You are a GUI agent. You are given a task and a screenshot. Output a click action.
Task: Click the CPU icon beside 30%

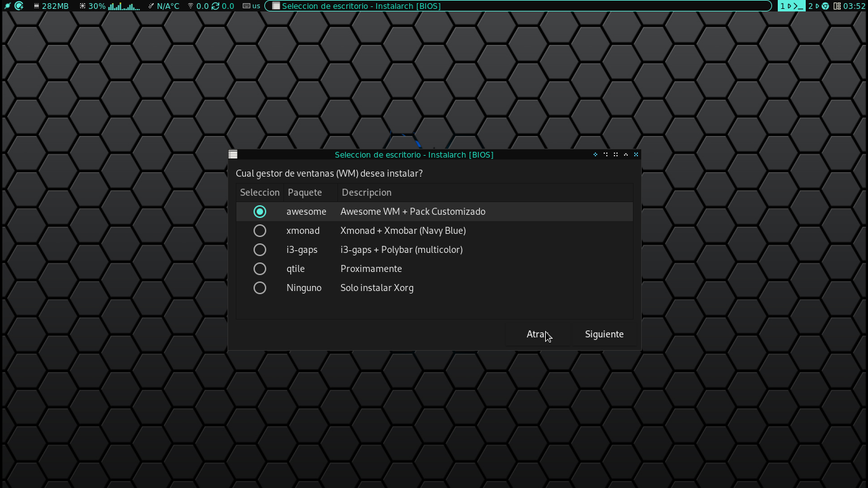(83, 6)
